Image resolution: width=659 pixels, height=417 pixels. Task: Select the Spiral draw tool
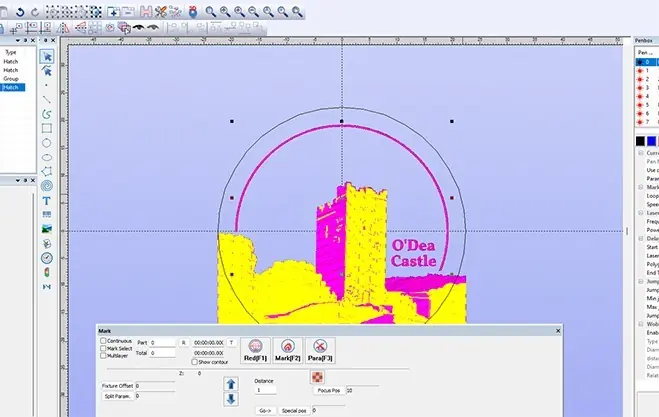47,186
